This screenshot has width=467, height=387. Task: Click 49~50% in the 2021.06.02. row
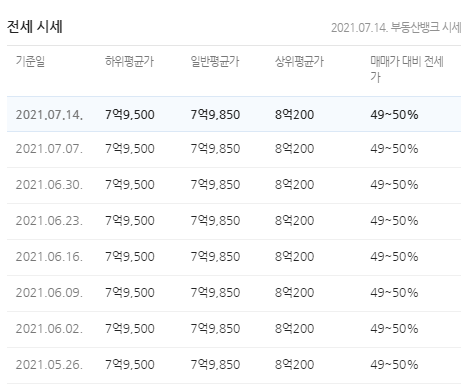coord(394,329)
